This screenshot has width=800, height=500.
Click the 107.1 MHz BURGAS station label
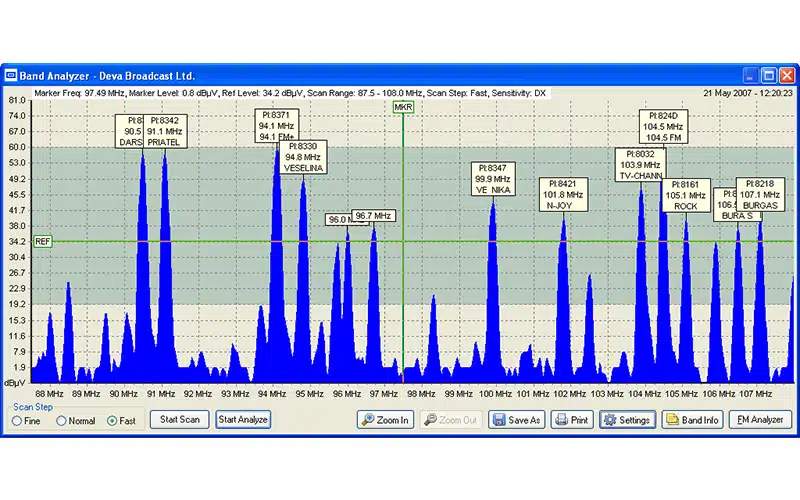coord(760,194)
